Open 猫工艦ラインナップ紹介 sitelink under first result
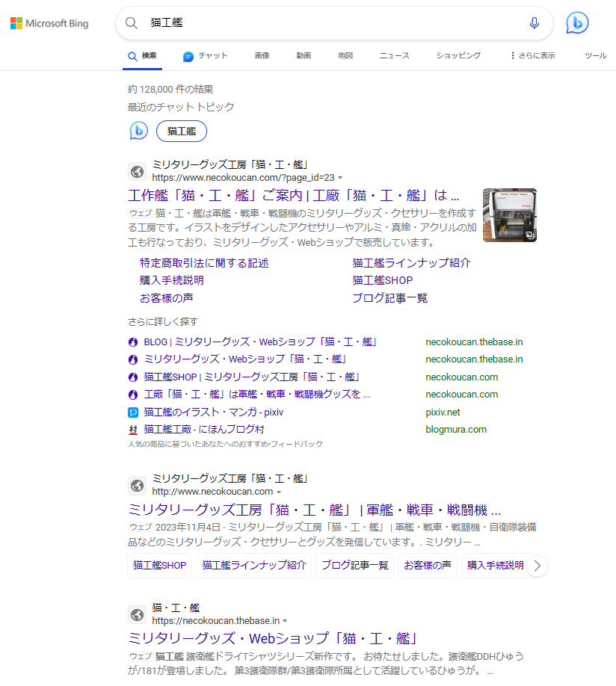616x686 pixels. [412, 263]
